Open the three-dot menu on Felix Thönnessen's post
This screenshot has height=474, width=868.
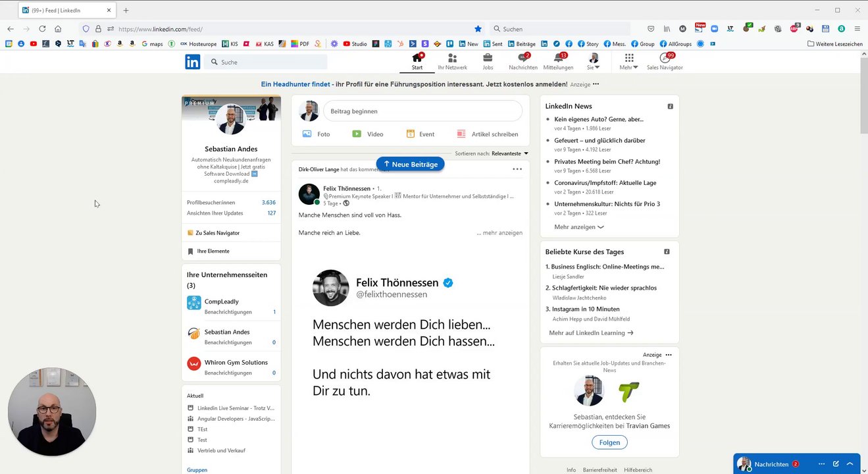[x=517, y=169]
